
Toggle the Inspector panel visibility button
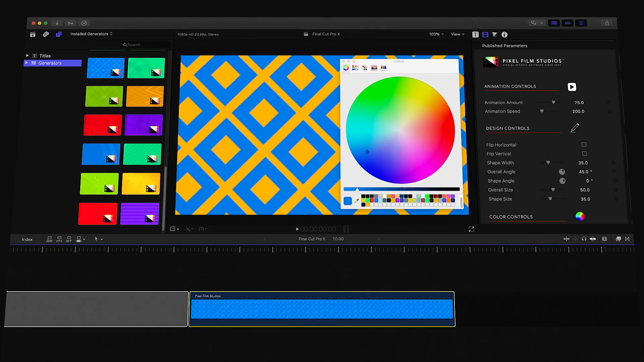coord(581,23)
